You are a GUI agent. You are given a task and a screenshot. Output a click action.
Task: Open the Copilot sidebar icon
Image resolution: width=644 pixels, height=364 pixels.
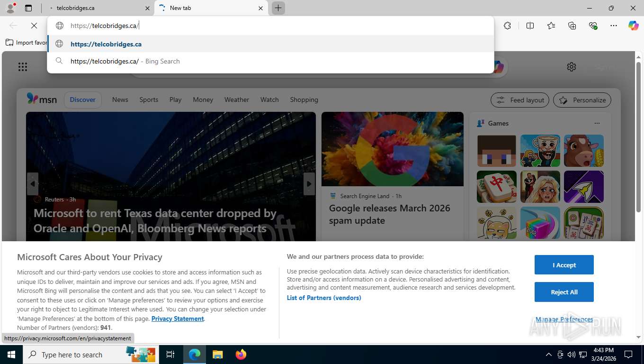(634, 26)
